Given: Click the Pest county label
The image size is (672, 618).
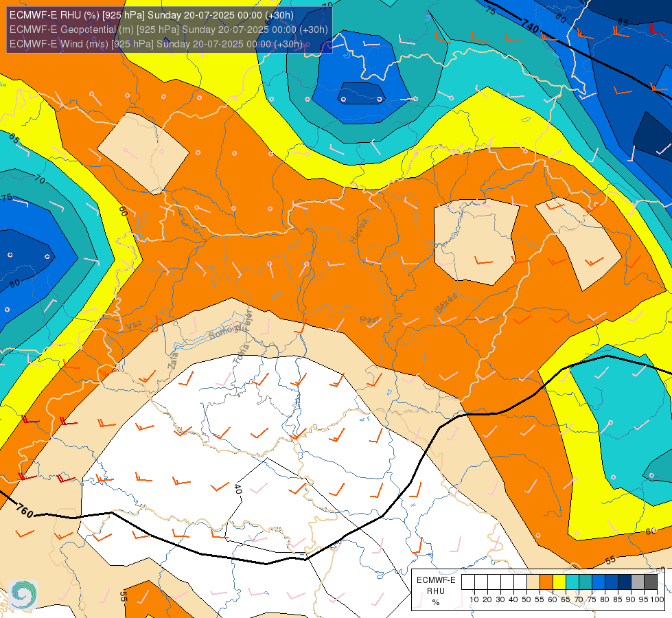Looking at the screenshot, I should point(369,319).
